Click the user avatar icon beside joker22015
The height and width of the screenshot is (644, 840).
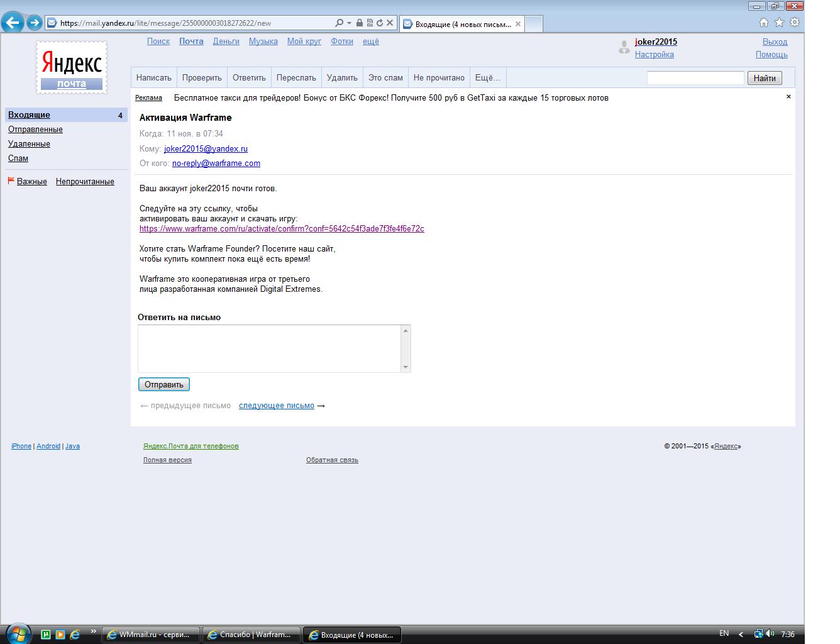pyautogui.click(x=624, y=47)
